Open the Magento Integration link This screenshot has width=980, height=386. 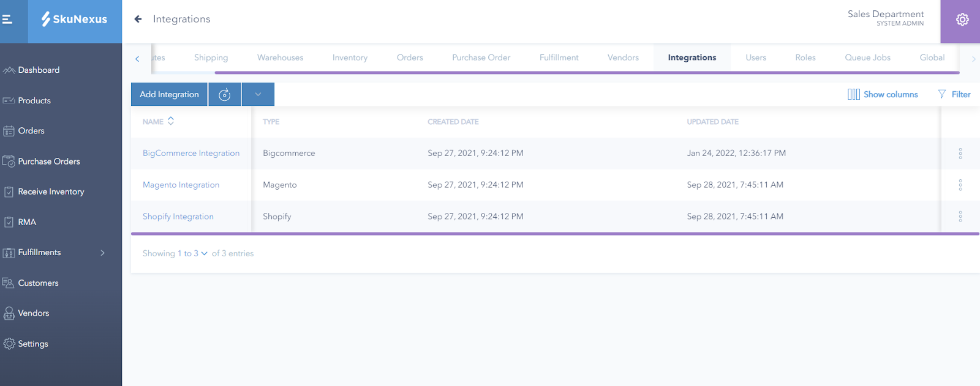181,185
